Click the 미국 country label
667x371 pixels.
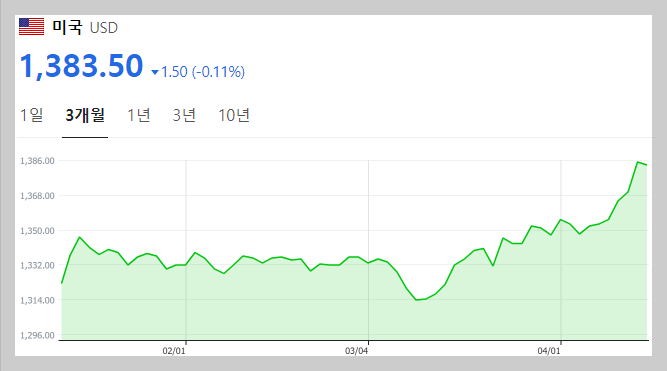[67, 27]
